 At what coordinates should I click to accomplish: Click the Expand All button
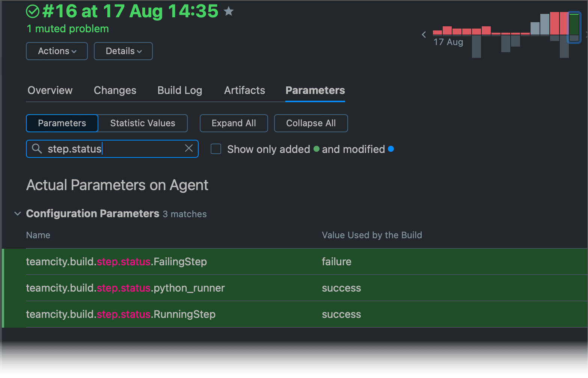[x=234, y=123]
